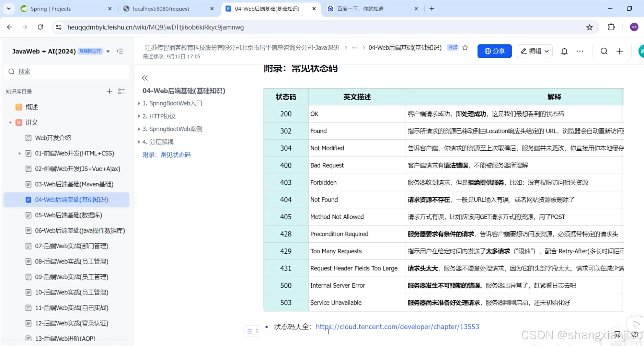Open 02-前端Web开发(JS+Vue+Ajax) document
Image resolution: width=644 pixels, height=346 pixels.
coord(78,169)
